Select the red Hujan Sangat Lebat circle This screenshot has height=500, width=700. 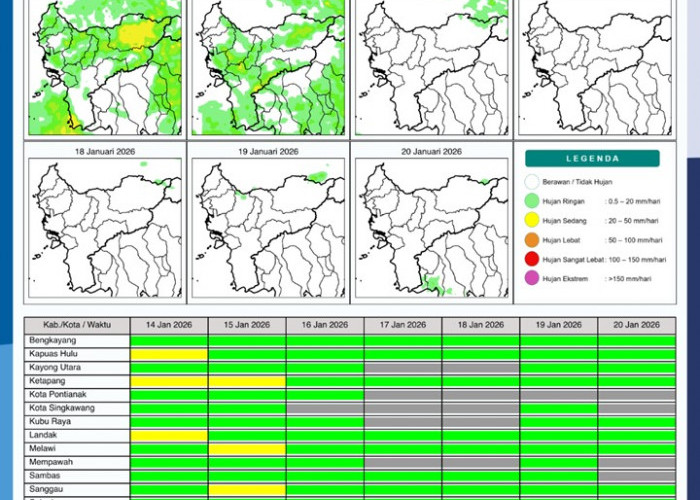click(531, 259)
